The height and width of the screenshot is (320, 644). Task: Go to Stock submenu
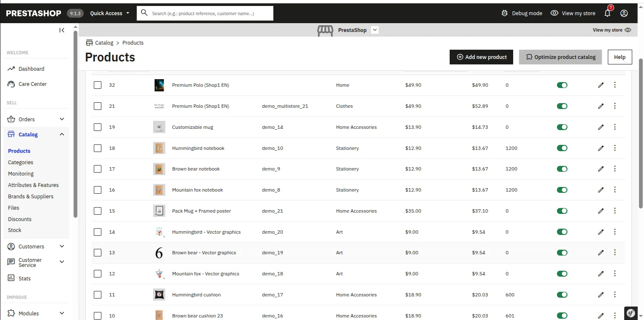click(15, 230)
